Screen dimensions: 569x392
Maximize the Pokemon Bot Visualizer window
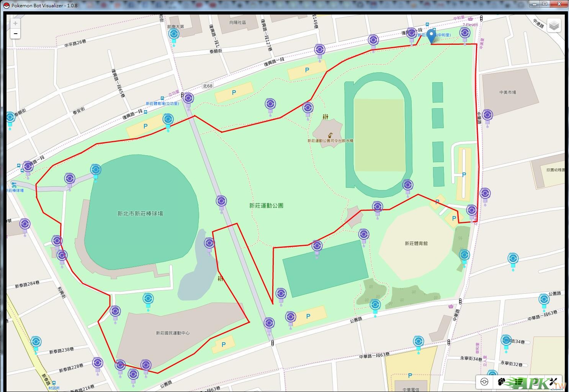coord(545,4)
